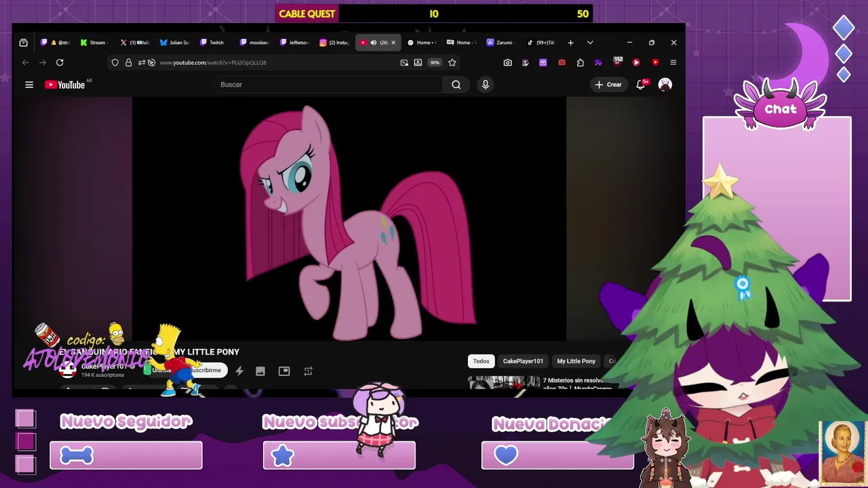Open the purple Twitch extension icon
Screen dimensions: 868x488
(x=543, y=62)
